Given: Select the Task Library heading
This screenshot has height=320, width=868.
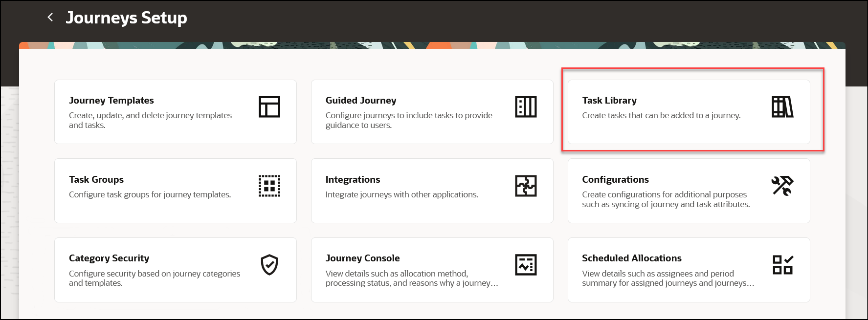Looking at the screenshot, I should (609, 100).
